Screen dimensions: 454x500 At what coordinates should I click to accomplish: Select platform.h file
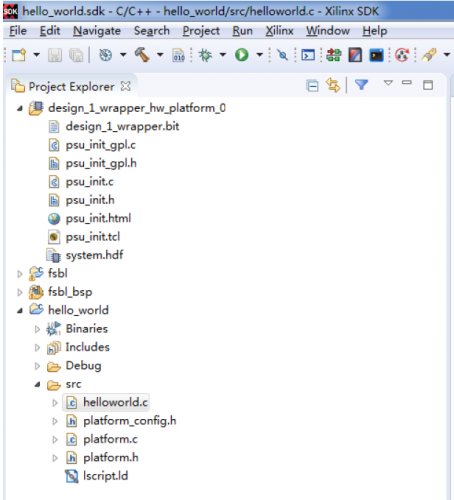111,458
